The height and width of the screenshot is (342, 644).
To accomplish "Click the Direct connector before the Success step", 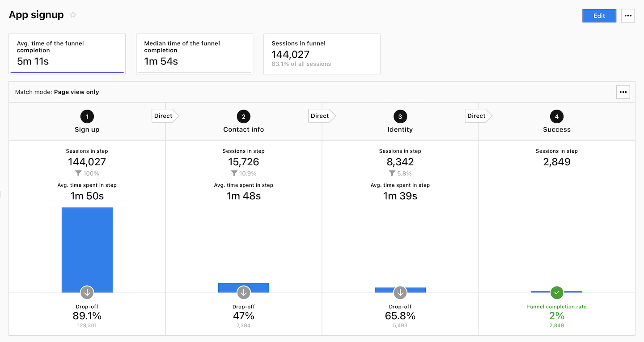I will [x=477, y=116].
